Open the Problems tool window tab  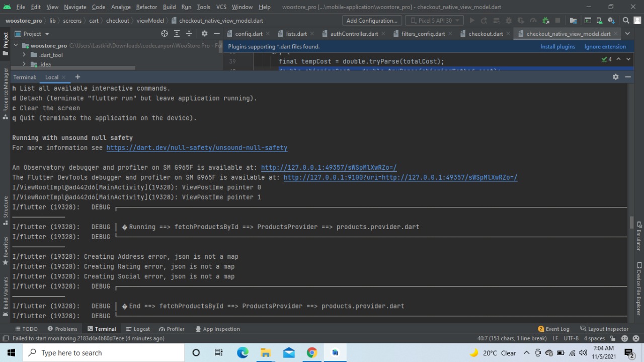click(62, 329)
